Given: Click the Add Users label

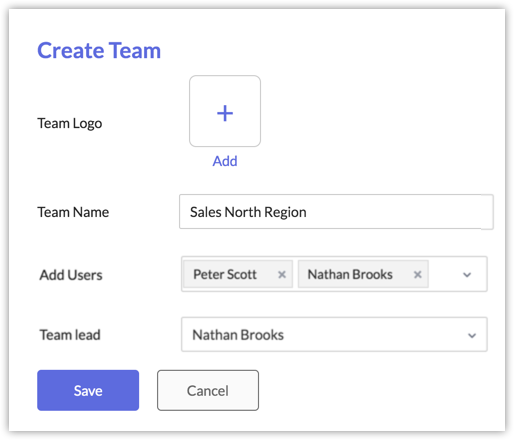Looking at the screenshot, I should pos(71,275).
